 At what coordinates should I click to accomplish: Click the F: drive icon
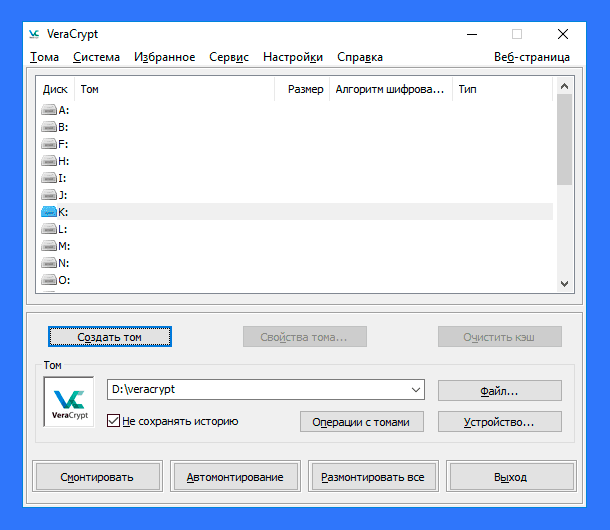[x=49, y=144]
